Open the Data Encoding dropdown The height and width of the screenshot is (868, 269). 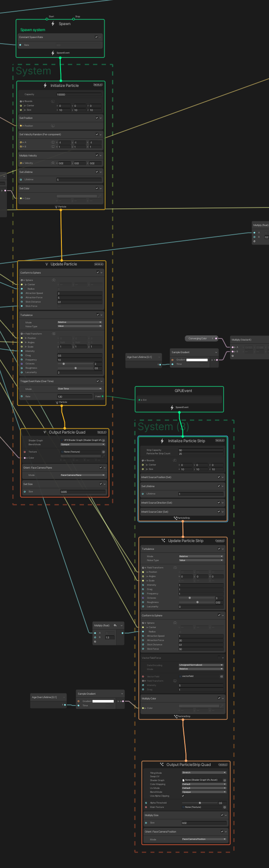pos(201,665)
